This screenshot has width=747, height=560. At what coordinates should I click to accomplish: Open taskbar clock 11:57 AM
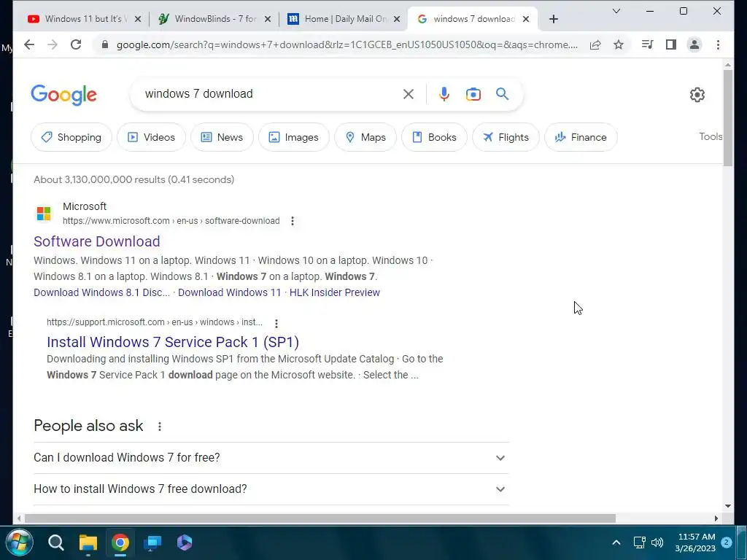(x=695, y=542)
